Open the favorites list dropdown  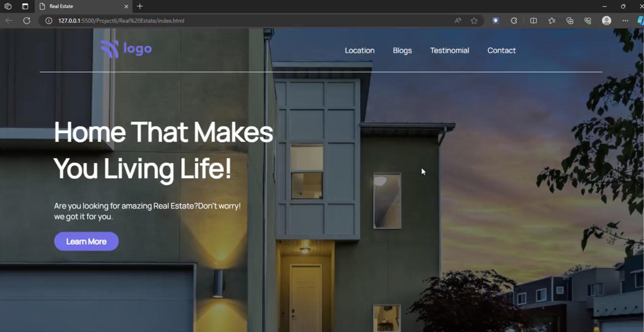551,20
